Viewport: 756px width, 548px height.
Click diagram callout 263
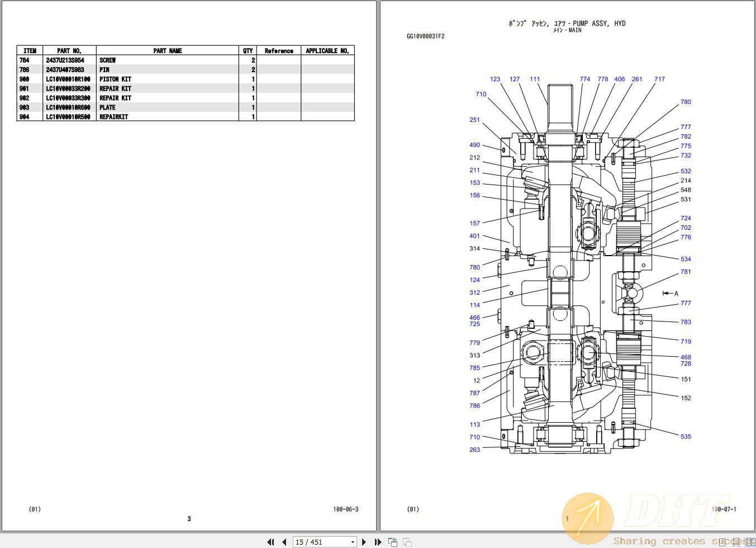pos(474,450)
